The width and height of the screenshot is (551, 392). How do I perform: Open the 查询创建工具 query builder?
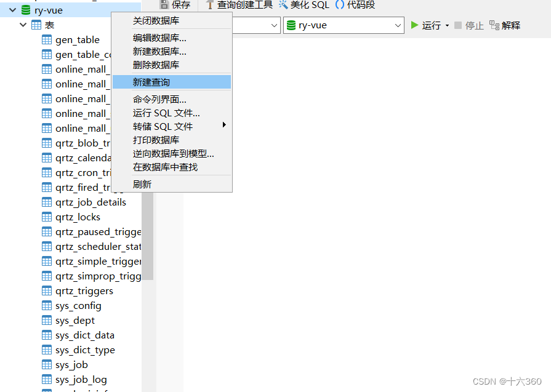click(239, 5)
